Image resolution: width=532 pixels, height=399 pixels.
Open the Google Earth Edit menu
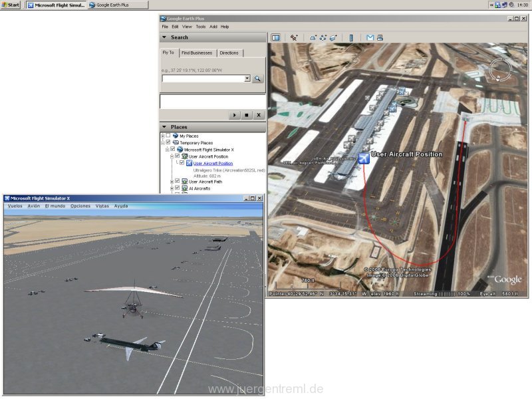pos(175,27)
